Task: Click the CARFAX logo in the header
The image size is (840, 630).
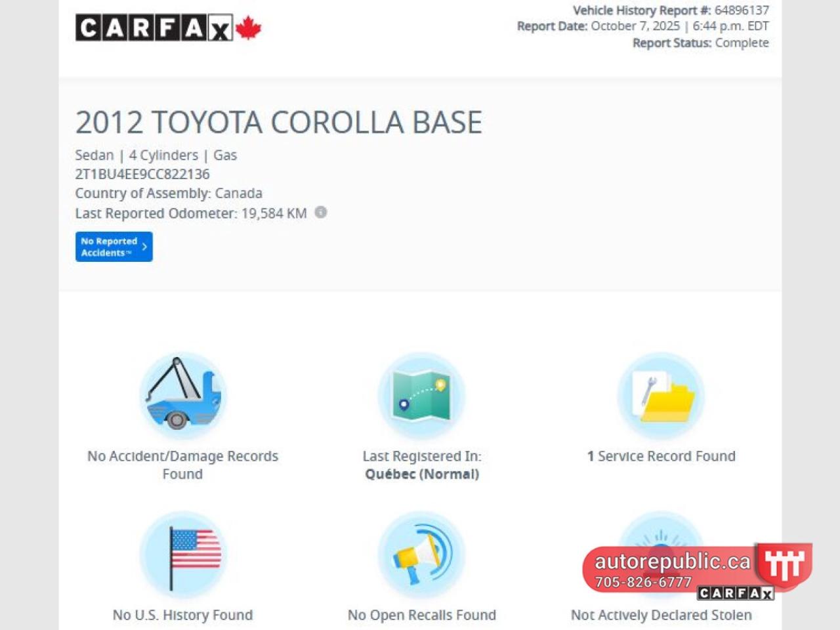Action: [154, 28]
